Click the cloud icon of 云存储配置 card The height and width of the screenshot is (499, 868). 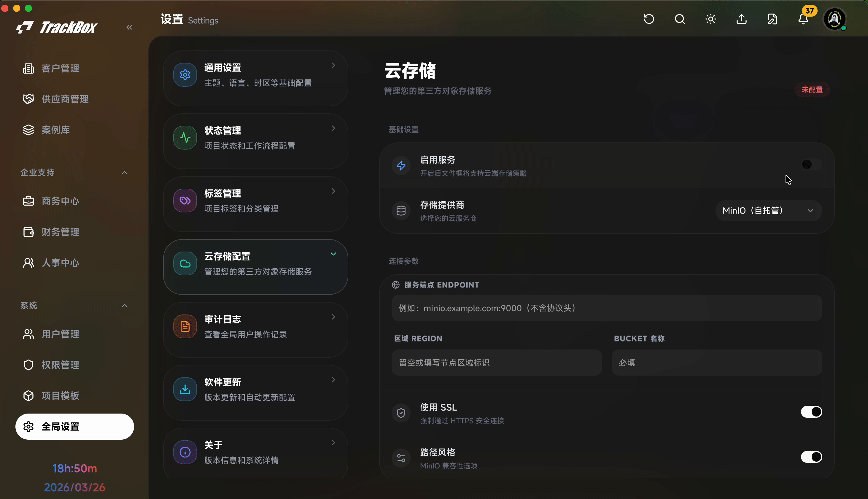coord(185,263)
